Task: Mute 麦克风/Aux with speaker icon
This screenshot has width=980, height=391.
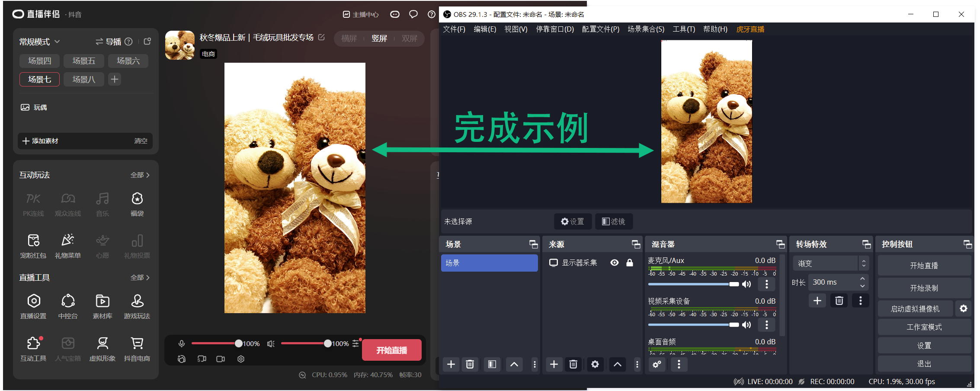Action: pos(746,284)
